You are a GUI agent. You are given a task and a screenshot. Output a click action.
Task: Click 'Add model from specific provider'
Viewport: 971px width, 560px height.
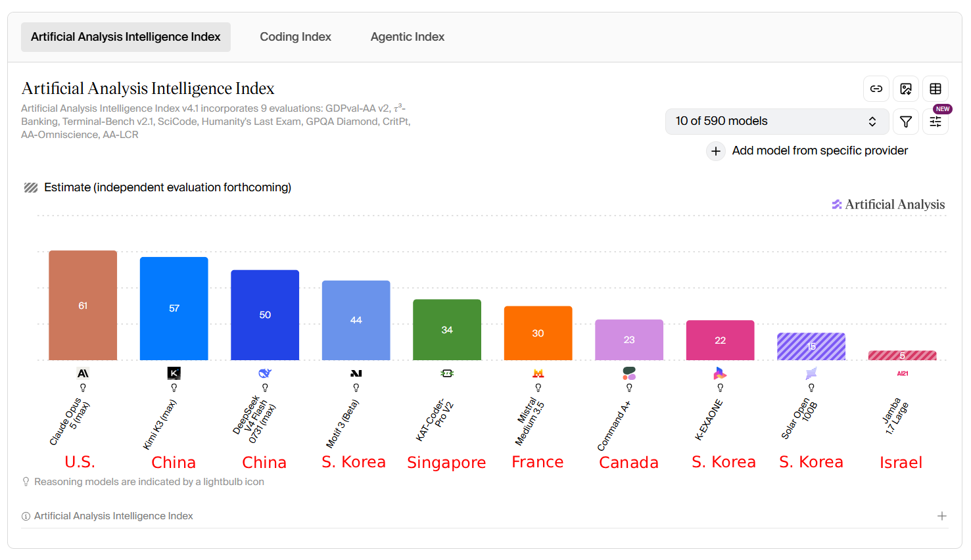point(820,151)
